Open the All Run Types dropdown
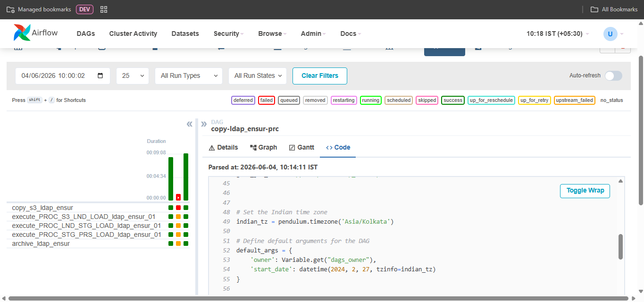 pos(189,75)
